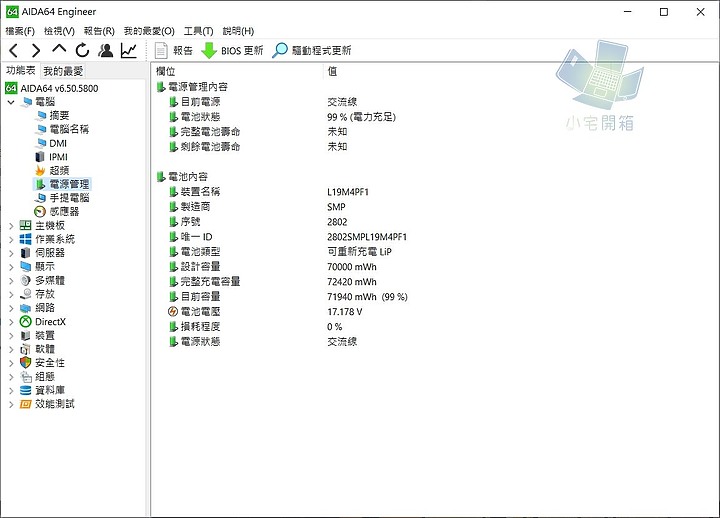Screen dimensions: 720x518
Task: Click the 多媒體 speaker icon
Action: pos(26,280)
